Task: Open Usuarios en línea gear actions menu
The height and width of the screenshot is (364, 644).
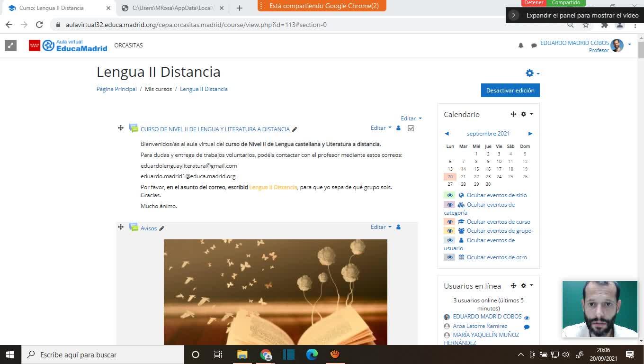Action: click(x=527, y=286)
